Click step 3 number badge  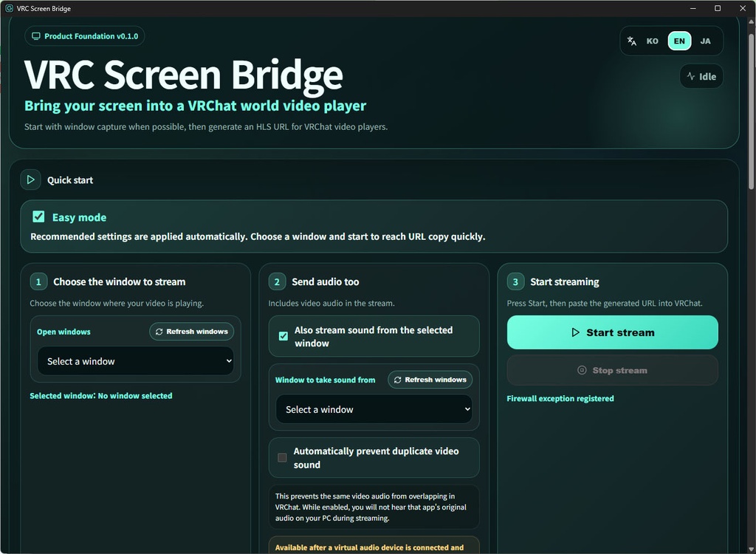click(515, 282)
